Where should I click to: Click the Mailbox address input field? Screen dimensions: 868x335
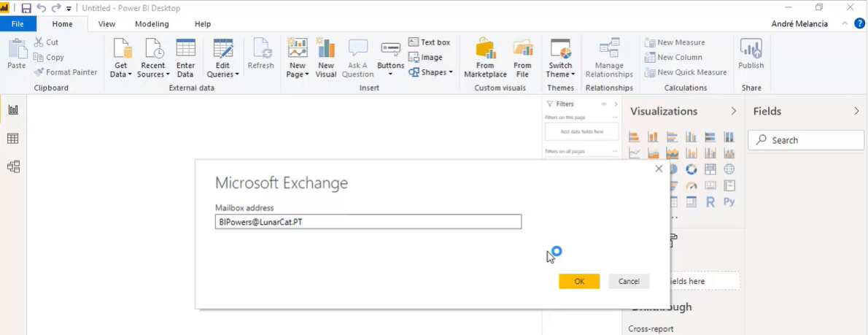[368, 221]
